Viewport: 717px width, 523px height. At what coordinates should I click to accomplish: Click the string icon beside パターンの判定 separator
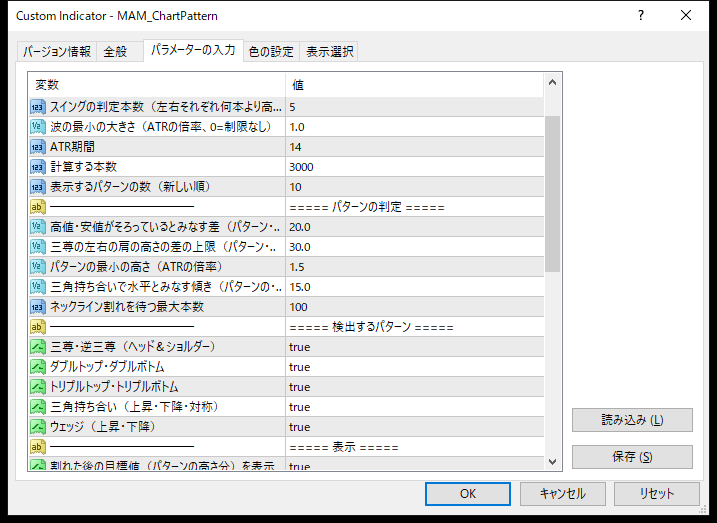click(38, 207)
